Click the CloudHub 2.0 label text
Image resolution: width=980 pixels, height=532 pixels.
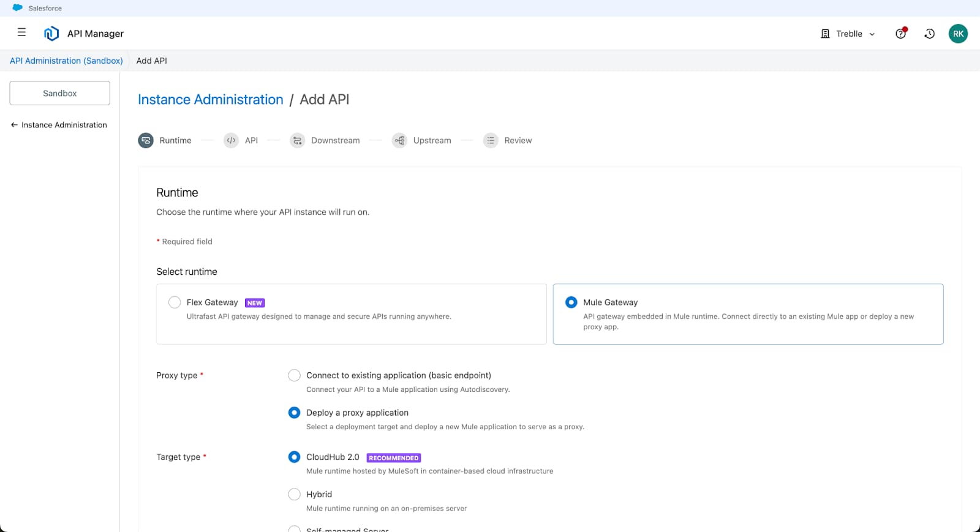tap(333, 457)
